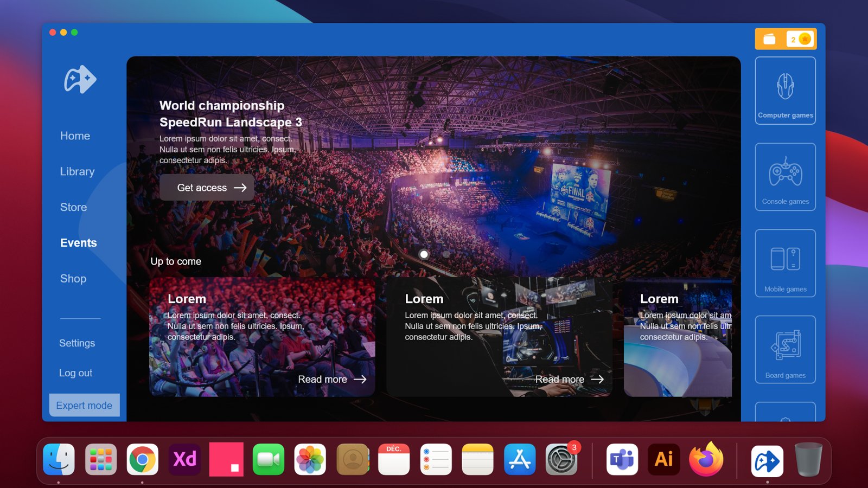This screenshot has height=488, width=868.
Task: Open the gamepad app icon in the dock
Action: [x=767, y=461]
